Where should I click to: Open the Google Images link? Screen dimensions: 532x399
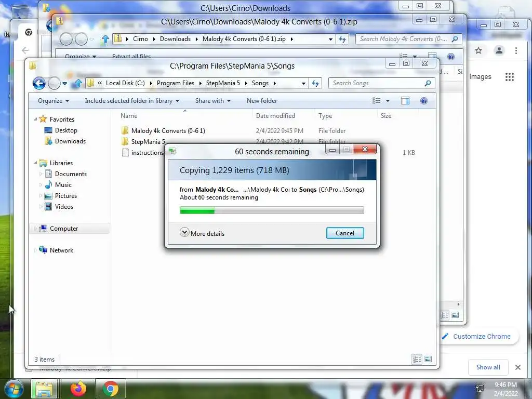[x=480, y=77]
